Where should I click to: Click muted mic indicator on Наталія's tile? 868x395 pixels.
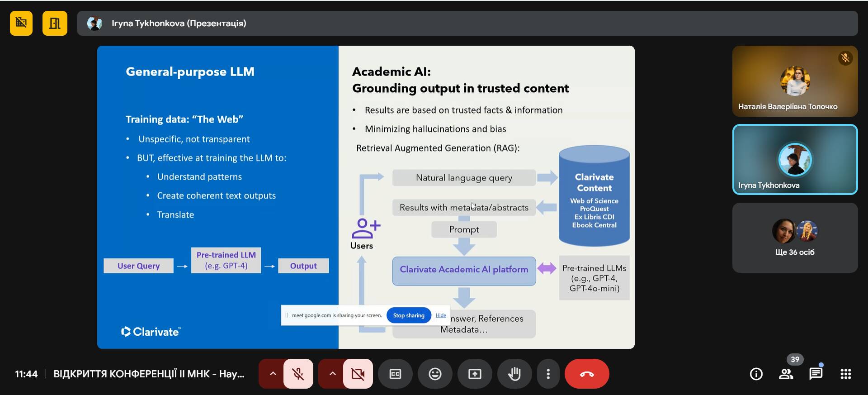845,58
